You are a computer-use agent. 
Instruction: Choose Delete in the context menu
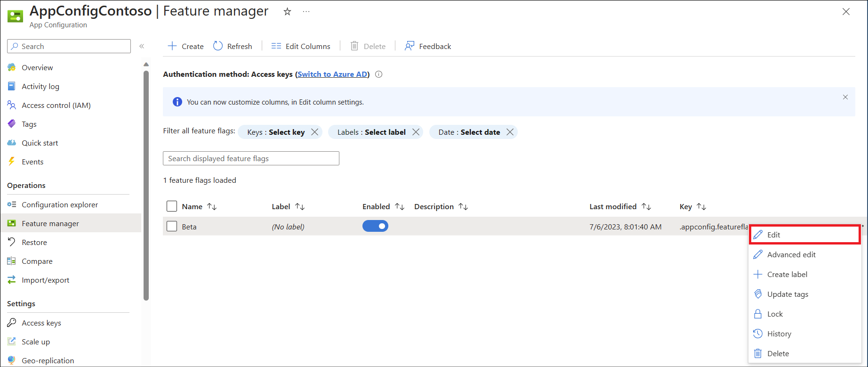(x=805, y=353)
